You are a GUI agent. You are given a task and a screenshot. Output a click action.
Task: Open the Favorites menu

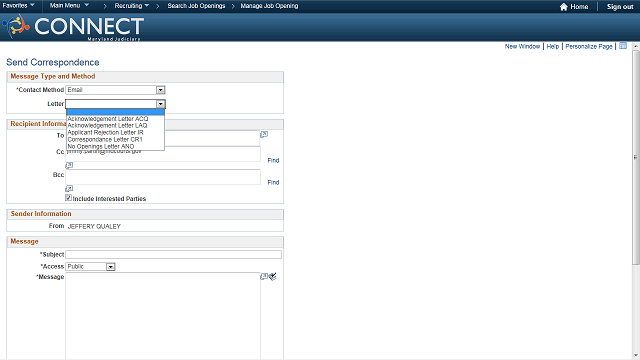[x=18, y=6]
